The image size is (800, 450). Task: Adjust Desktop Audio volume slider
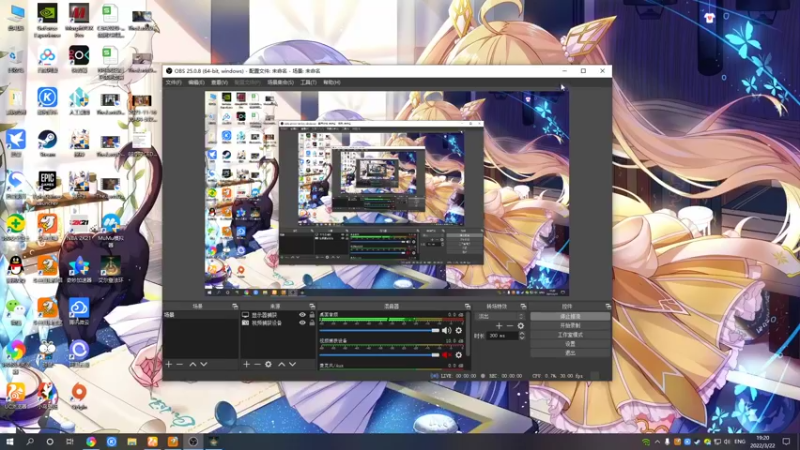[x=379, y=331]
